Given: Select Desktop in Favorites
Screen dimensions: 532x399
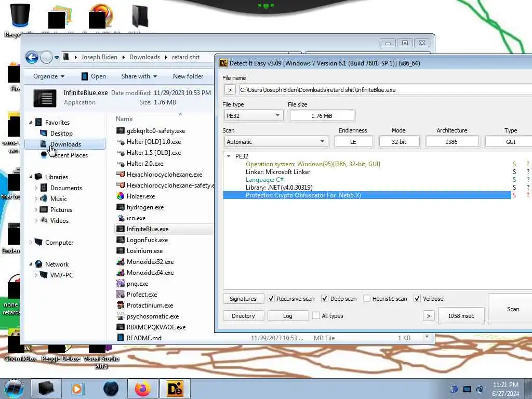Looking at the screenshot, I should point(61,134).
